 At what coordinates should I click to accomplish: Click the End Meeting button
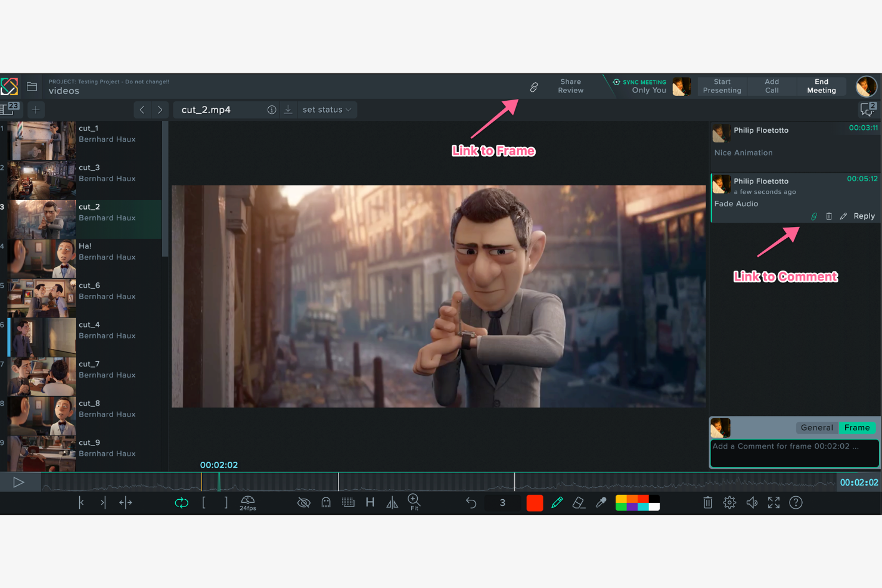[x=821, y=86]
